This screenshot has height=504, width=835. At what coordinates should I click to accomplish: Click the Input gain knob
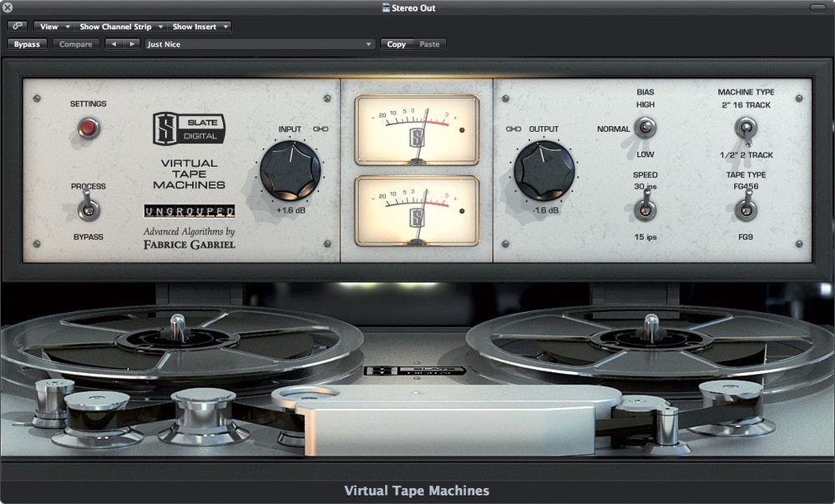[x=291, y=171]
